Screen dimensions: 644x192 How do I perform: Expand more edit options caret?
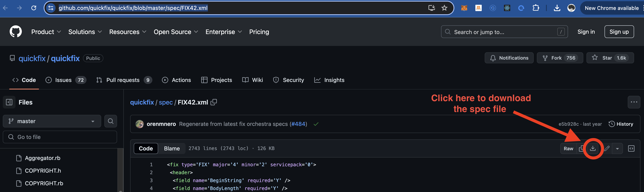coord(617,149)
